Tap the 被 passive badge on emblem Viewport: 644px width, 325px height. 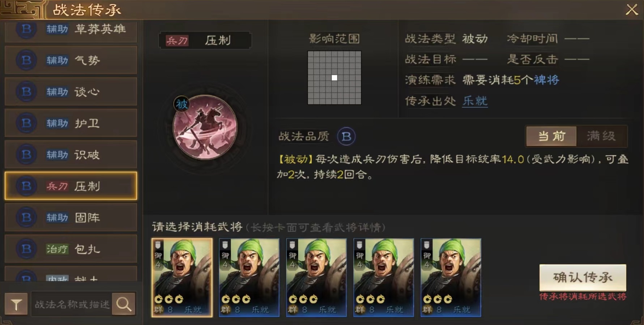point(182,104)
